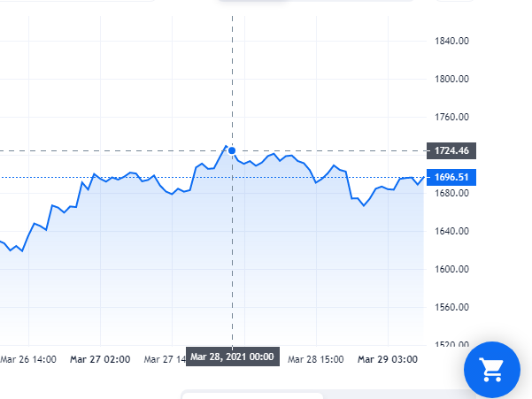This screenshot has width=532, height=399.
Task: Select the Mar 29 03:00 axis label
Action: point(389,360)
